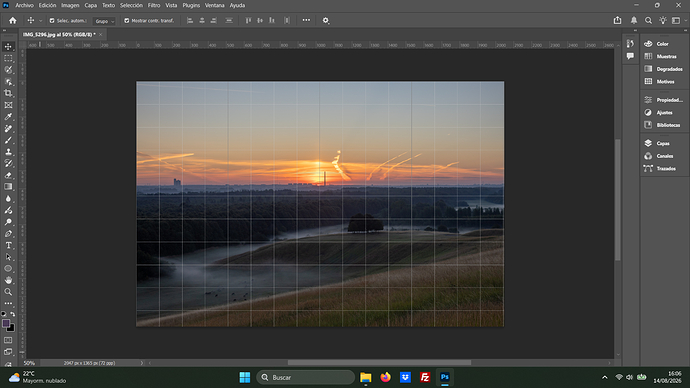The image size is (690, 388).
Task: Align horizontal centers icon in options bar
Action: (202, 20)
